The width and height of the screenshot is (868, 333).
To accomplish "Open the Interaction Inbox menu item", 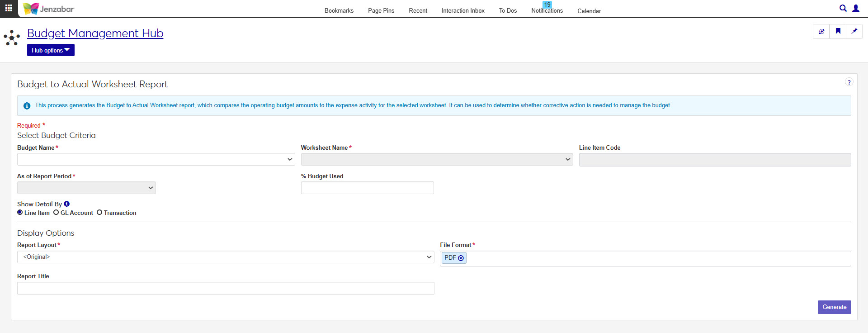I will coord(462,10).
